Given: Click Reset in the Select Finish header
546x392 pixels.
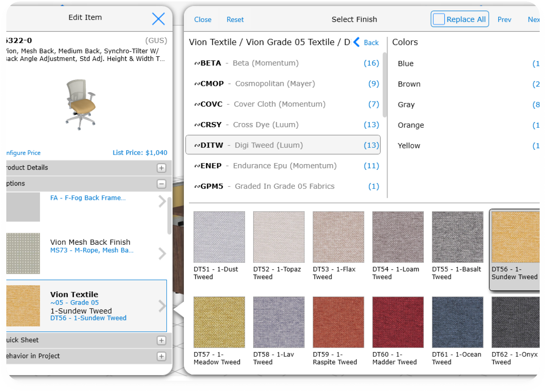Looking at the screenshot, I should (235, 20).
